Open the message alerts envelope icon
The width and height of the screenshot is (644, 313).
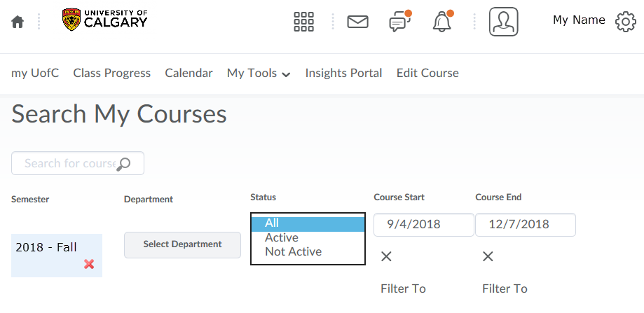pyautogui.click(x=357, y=21)
